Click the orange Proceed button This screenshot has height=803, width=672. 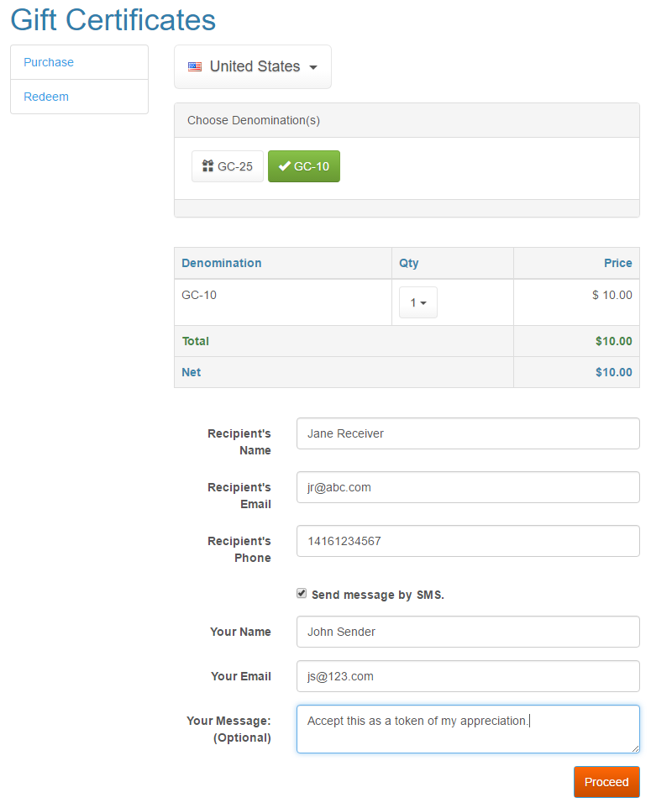[x=606, y=782]
